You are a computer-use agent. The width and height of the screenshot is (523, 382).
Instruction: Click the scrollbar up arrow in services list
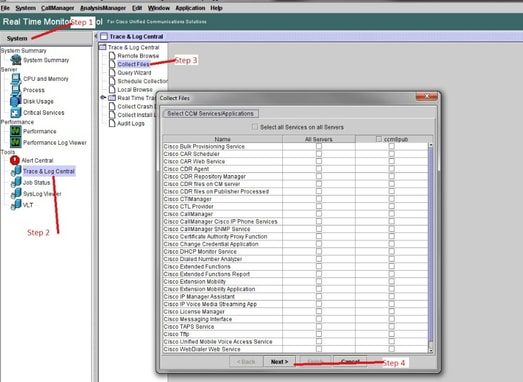430,145
